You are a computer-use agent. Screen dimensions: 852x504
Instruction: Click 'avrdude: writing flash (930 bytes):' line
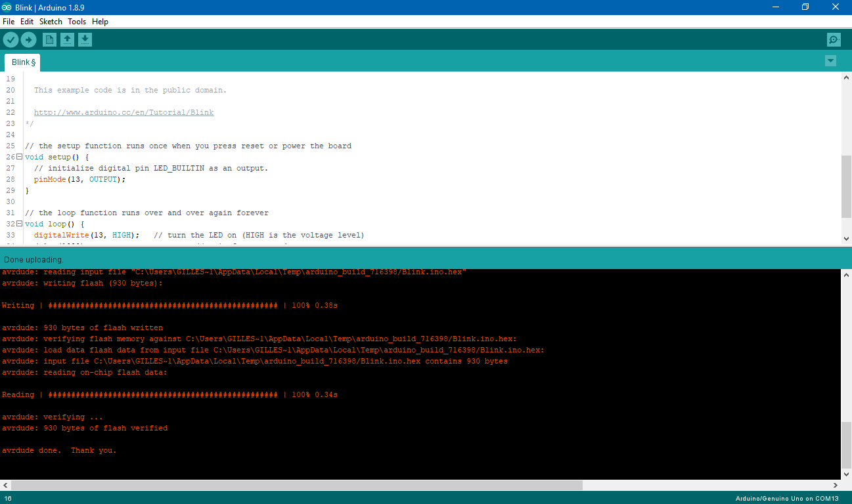click(x=82, y=283)
